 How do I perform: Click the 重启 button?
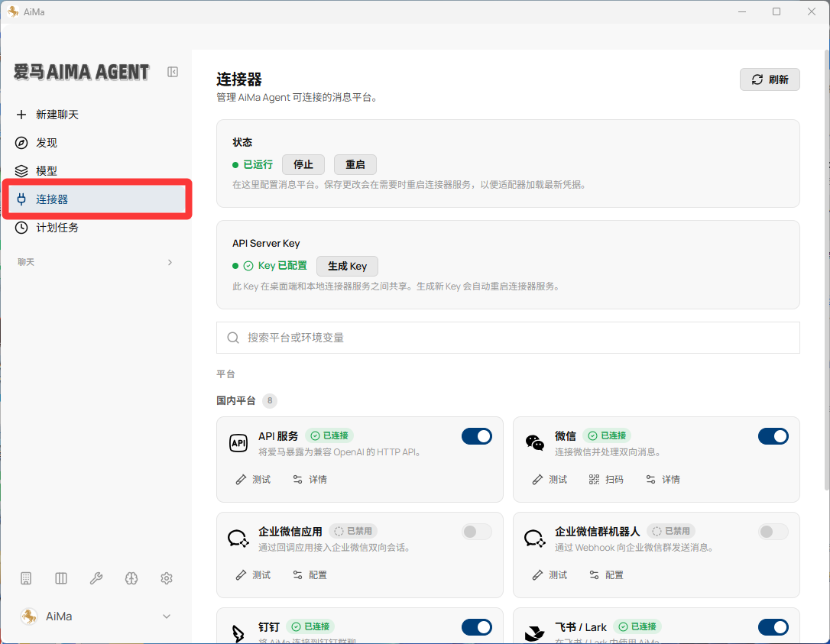coord(355,164)
